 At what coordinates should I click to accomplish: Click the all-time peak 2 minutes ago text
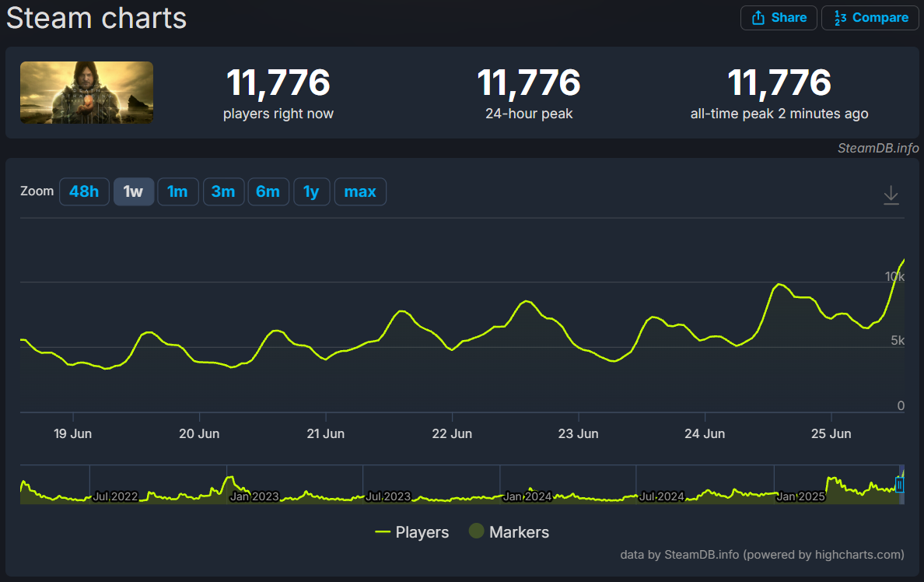click(779, 114)
